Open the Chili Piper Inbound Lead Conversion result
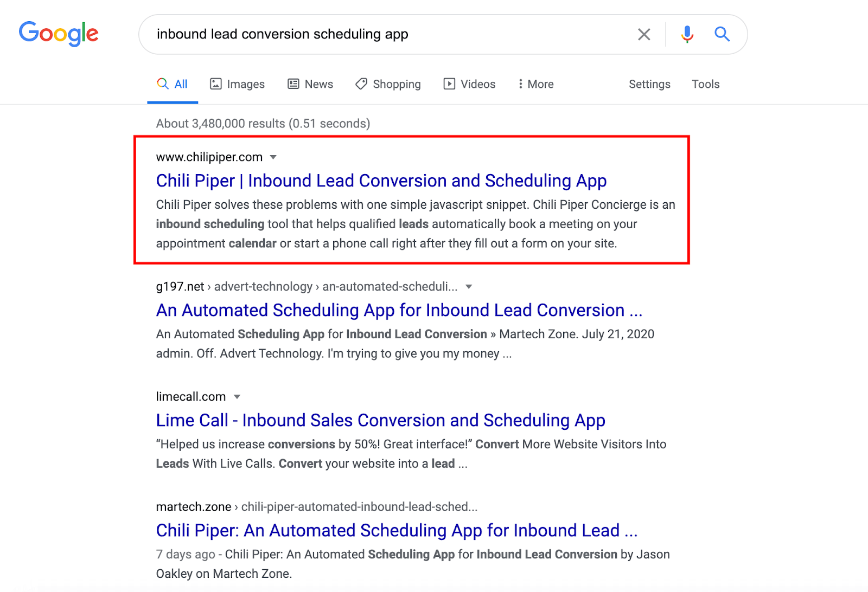868x592 pixels. [381, 181]
